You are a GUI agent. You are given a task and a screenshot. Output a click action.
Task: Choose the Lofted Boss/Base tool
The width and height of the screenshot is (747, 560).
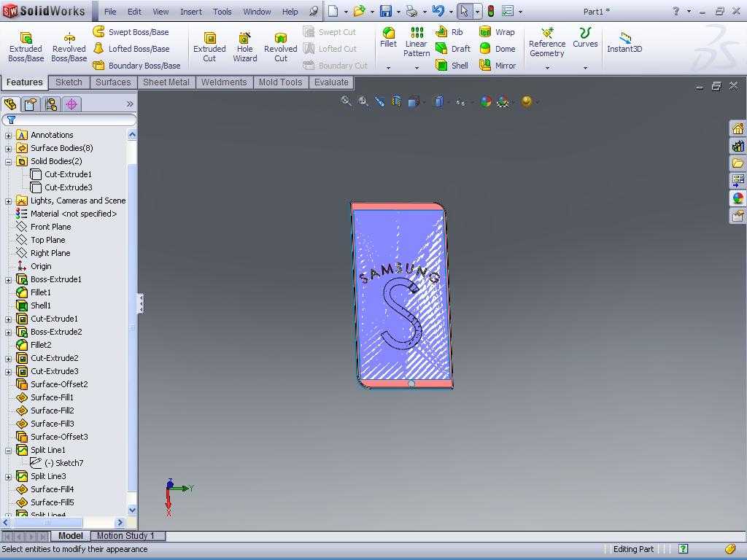point(131,49)
